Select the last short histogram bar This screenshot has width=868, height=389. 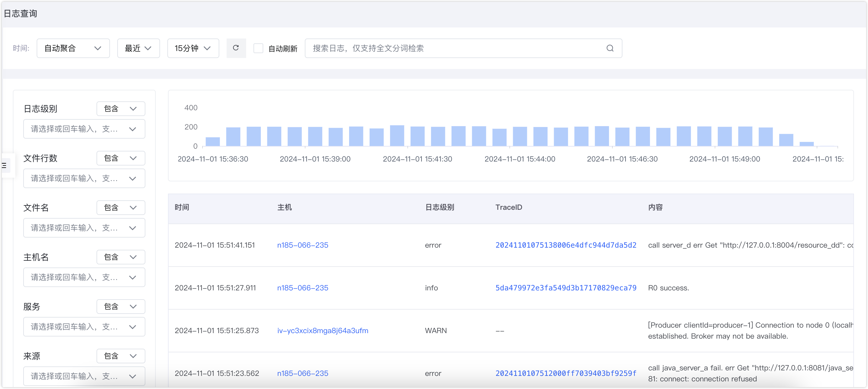pyautogui.click(x=807, y=144)
